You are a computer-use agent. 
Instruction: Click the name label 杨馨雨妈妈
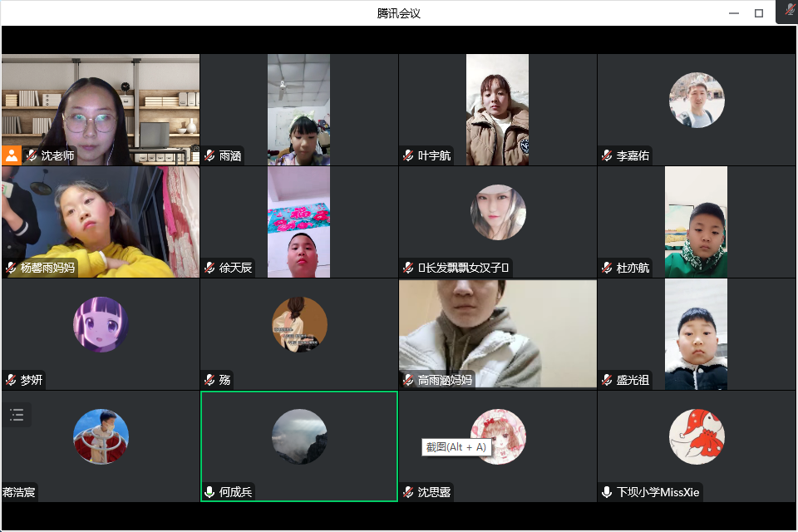(47, 268)
